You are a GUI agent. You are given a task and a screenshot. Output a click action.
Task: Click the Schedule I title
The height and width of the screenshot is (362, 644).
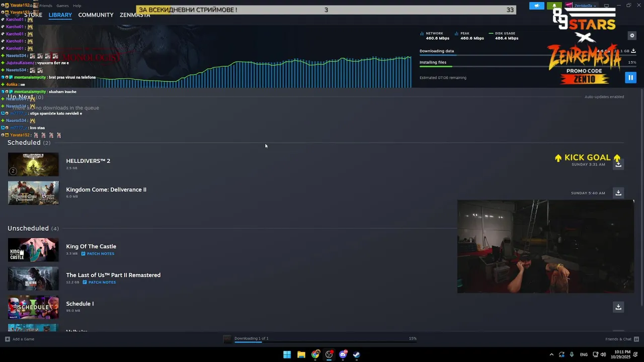tap(79, 304)
